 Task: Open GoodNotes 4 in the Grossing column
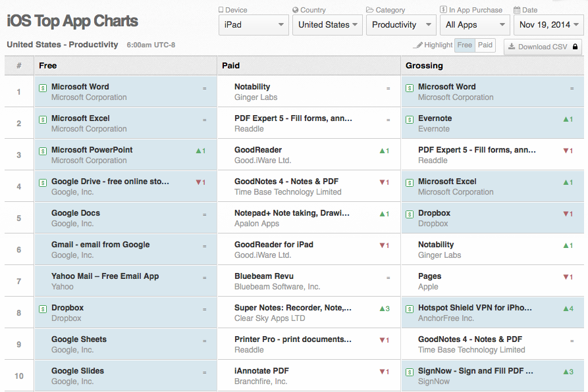tap(470, 339)
